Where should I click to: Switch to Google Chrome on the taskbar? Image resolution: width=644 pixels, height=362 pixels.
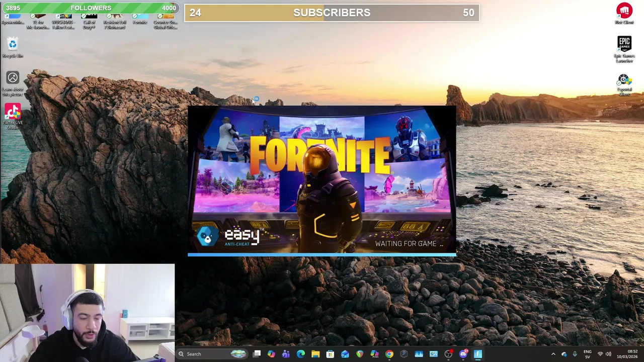[389, 354]
